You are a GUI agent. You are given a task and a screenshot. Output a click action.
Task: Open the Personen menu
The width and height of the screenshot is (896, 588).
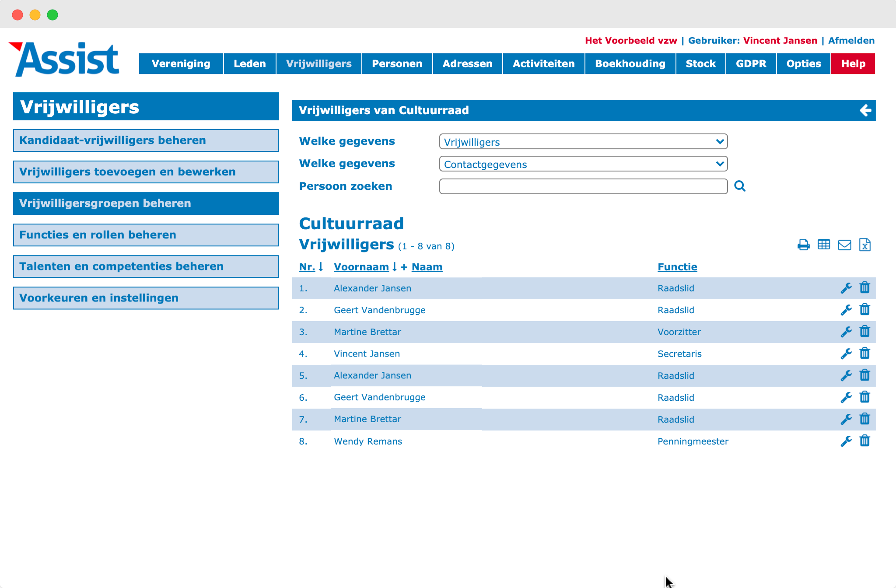397,63
